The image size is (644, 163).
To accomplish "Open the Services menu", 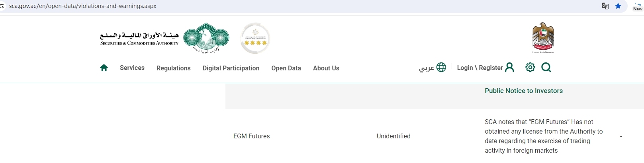I will (132, 68).
